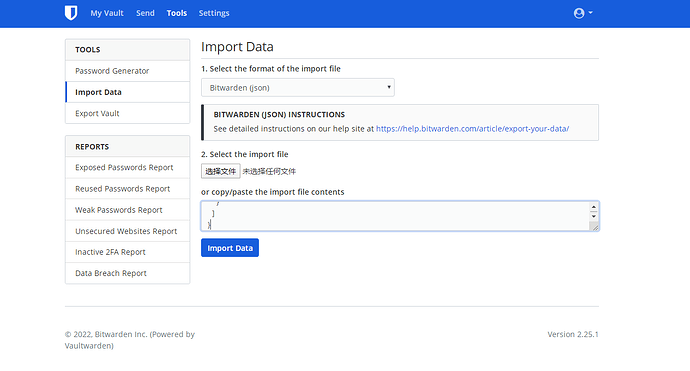This screenshot has height=371, width=690.
Task: Open the account profile avatar menu
Action: point(583,13)
